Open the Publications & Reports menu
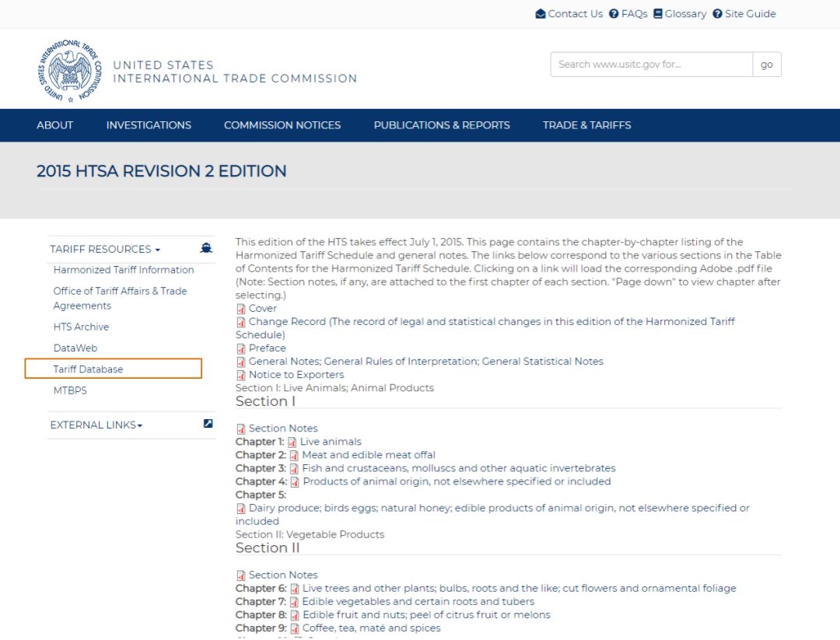 pyautogui.click(x=442, y=125)
